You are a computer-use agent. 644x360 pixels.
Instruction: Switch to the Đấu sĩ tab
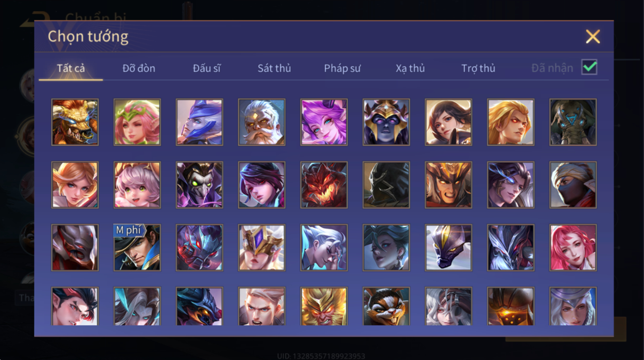[207, 68]
